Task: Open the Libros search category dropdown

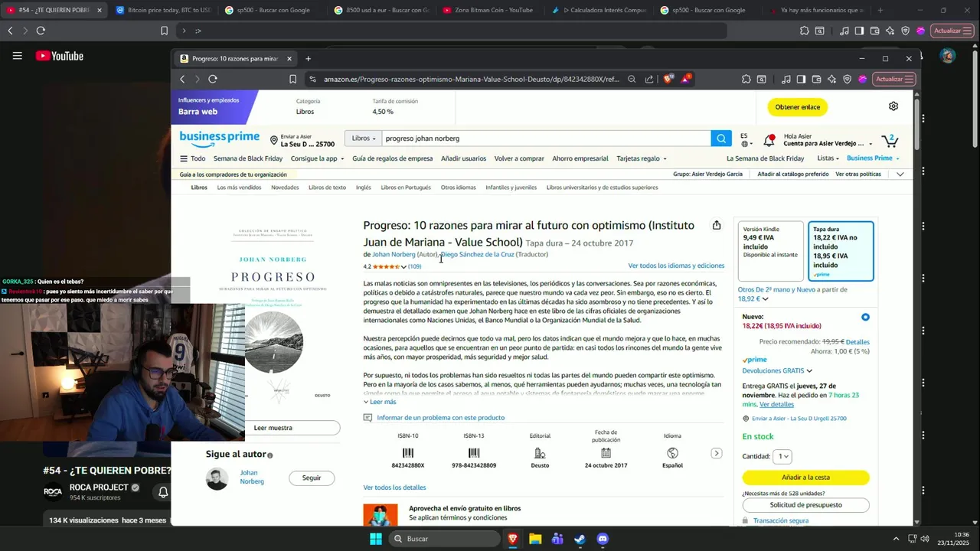Action: (363, 139)
